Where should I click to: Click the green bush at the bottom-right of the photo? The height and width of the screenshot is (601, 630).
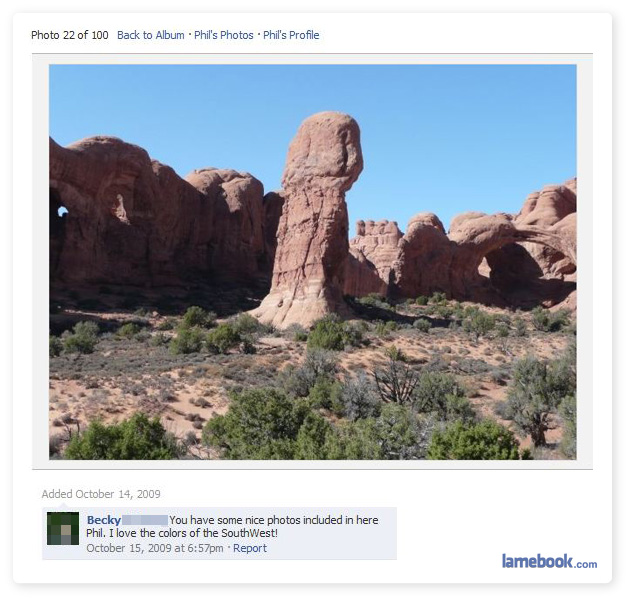474,440
